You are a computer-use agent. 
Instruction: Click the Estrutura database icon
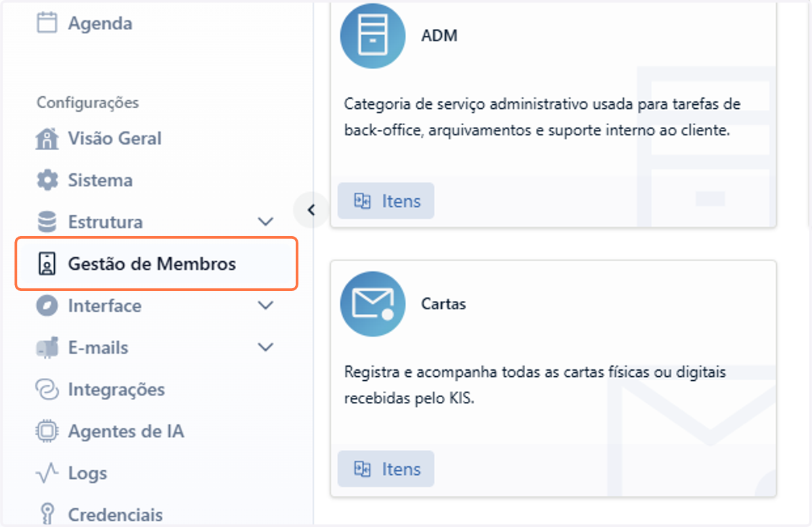[x=47, y=222]
